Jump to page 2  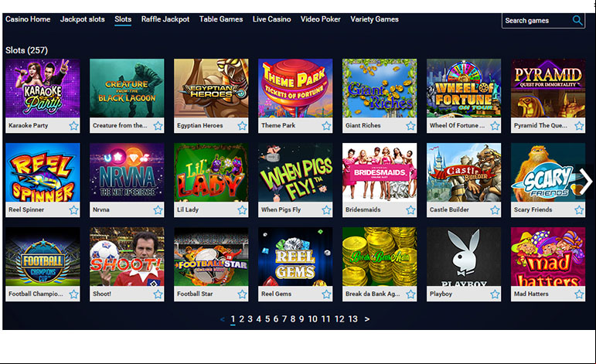(241, 319)
